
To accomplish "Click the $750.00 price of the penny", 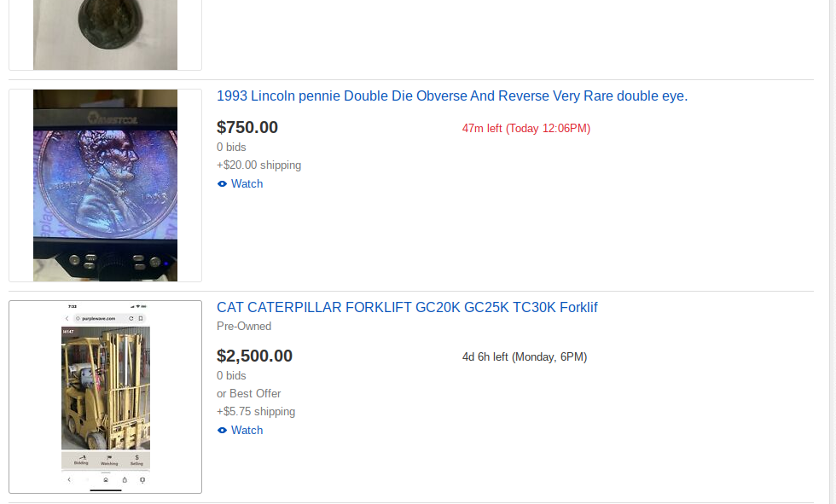I will coord(247,127).
